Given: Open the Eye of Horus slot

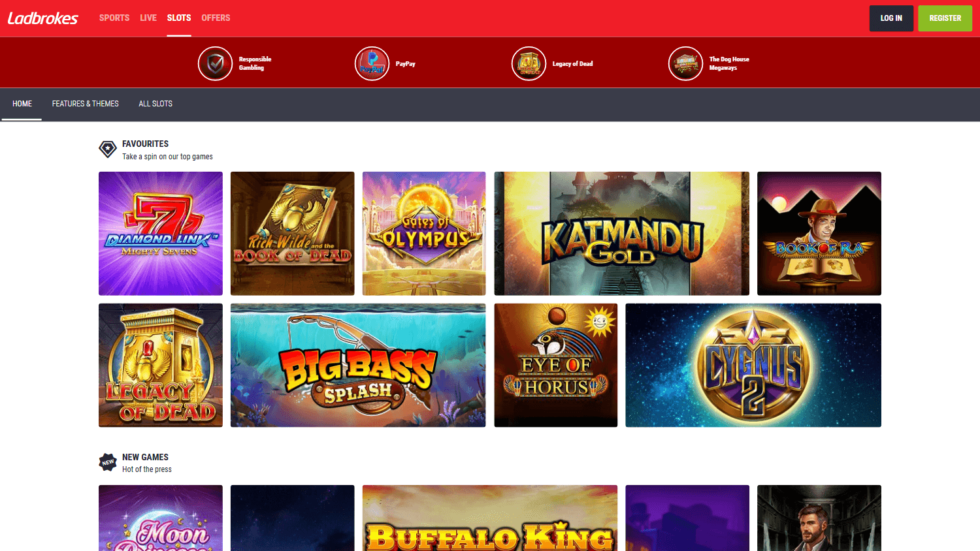Looking at the screenshot, I should coord(556,366).
